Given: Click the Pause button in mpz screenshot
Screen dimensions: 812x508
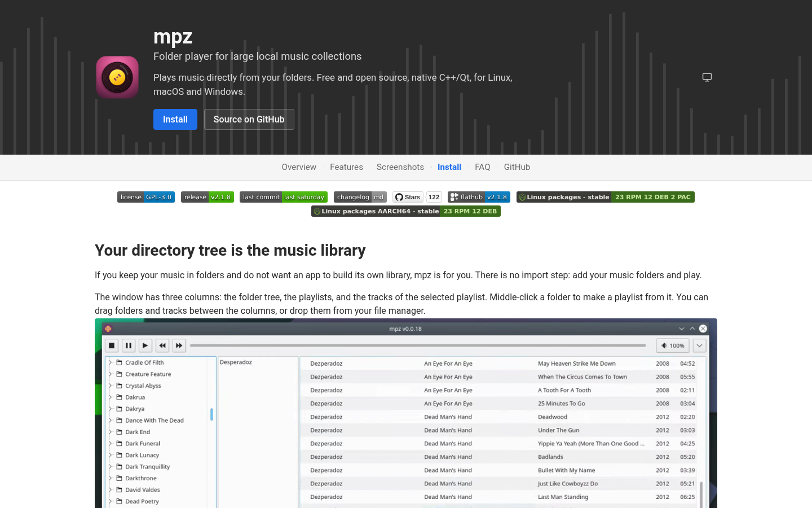Looking at the screenshot, I should tap(129, 345).
